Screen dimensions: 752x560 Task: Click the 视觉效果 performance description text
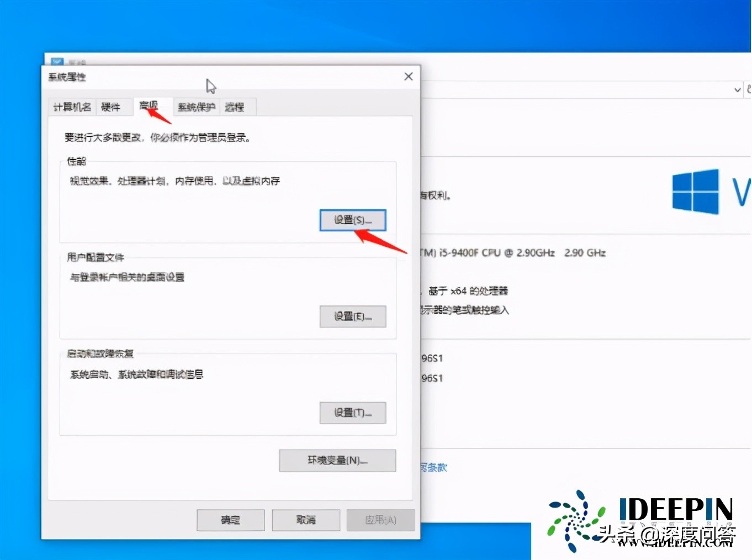pyautogui.click(x=174, y=181)
